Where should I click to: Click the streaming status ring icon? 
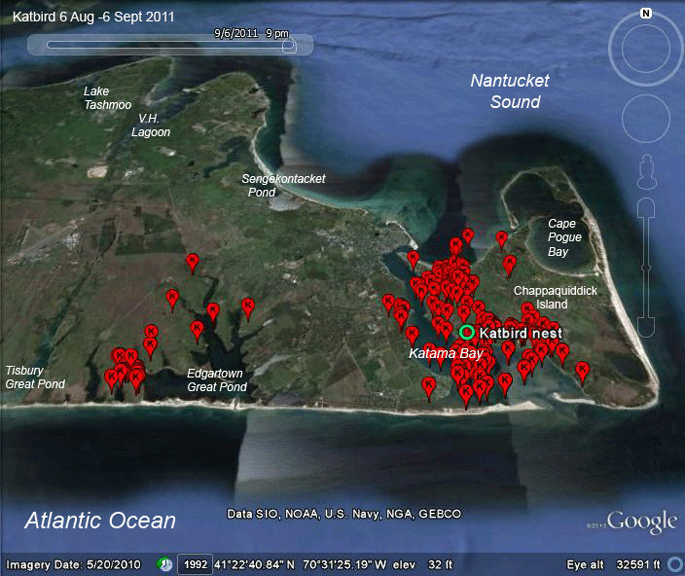tap(676, 565)
